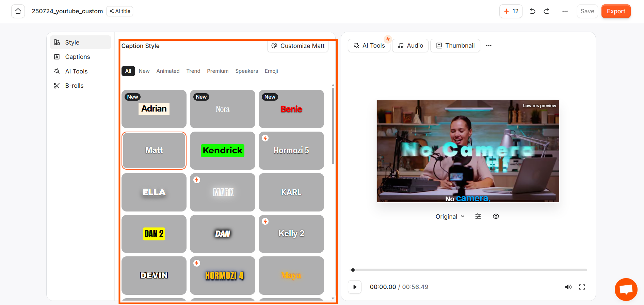The height and width of the screenshot is (305, 644).
Task: Choose the Benie caption style
Action: pos(291,109)
